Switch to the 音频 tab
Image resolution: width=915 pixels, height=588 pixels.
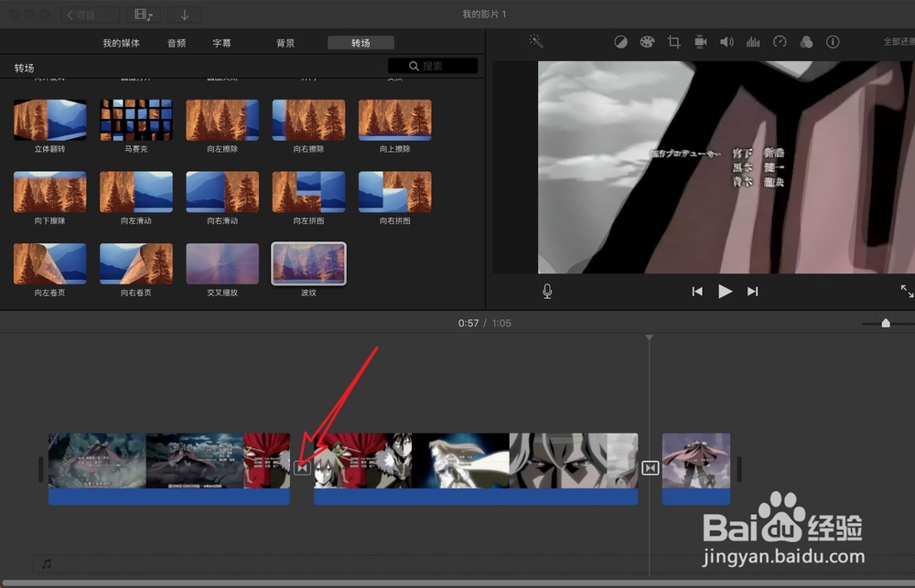coord(177,43)
